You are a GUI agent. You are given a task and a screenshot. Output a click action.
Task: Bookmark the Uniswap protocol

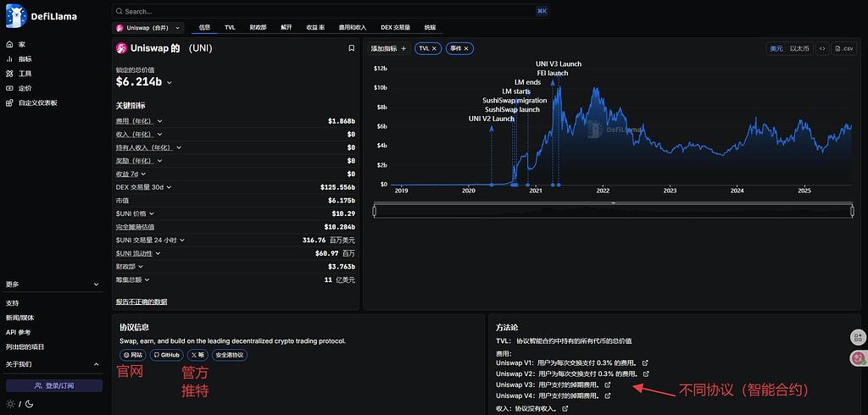tap(352, 48)
